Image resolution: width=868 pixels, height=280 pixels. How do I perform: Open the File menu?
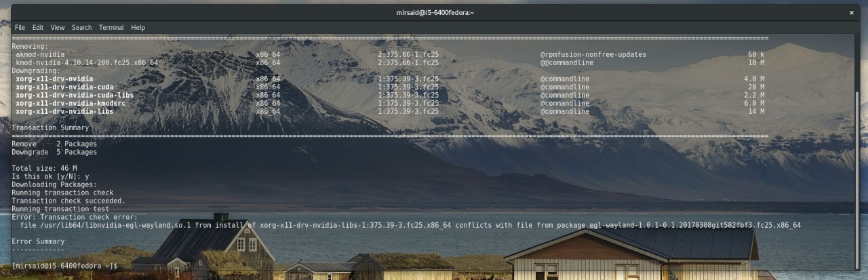20,28
